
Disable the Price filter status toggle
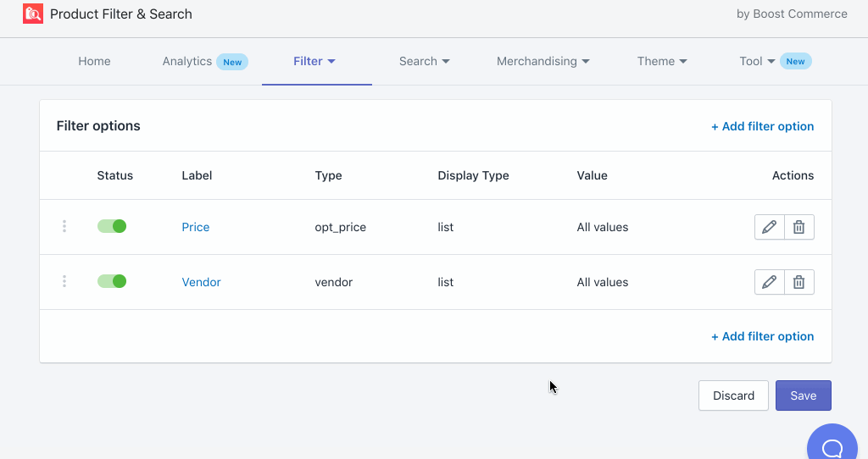tap(112, 226)
